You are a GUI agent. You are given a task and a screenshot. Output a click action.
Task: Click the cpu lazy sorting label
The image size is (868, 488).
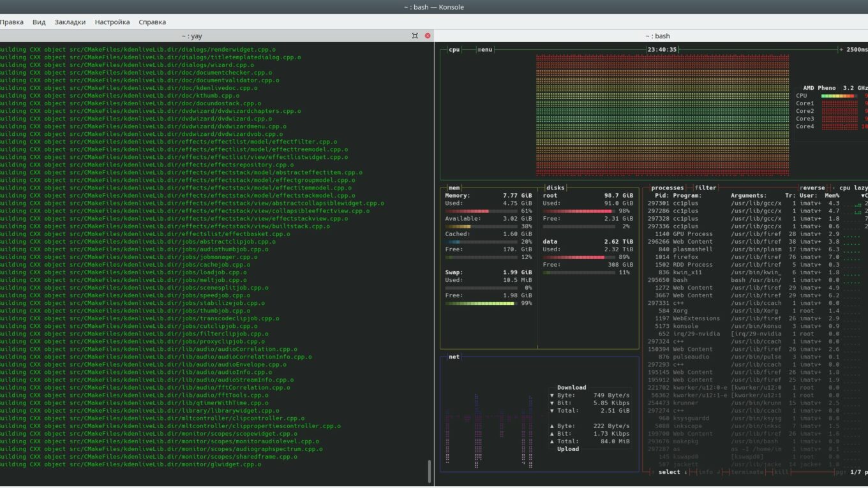pos(853,188)
